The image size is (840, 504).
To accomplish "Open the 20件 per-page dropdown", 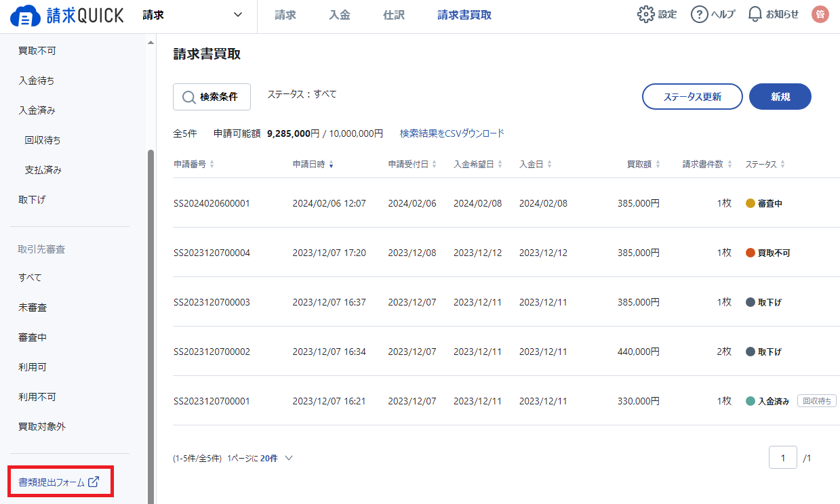I will click(277, 459).
